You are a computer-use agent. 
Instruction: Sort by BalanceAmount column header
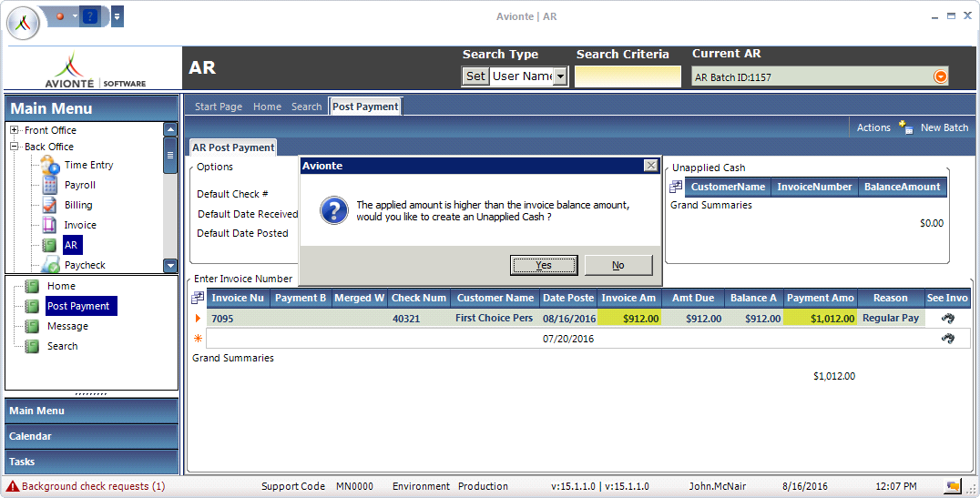[902, 187]
